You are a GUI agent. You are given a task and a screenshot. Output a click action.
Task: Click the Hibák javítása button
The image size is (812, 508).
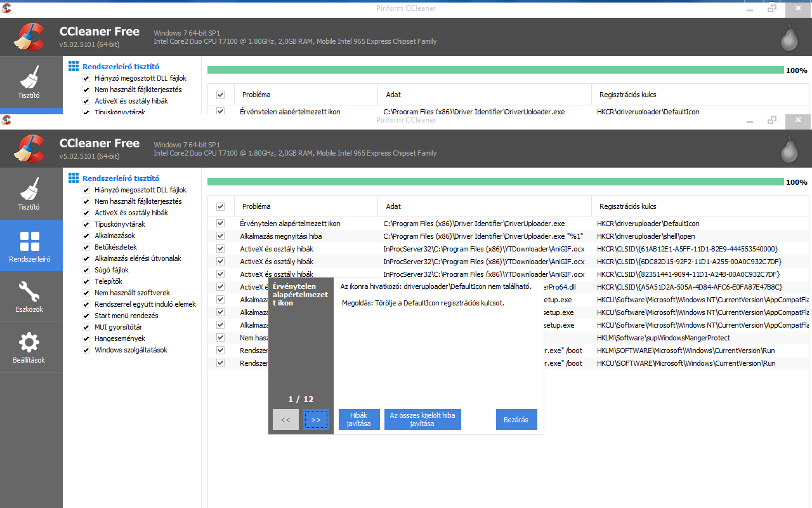(x=359, y=420)
